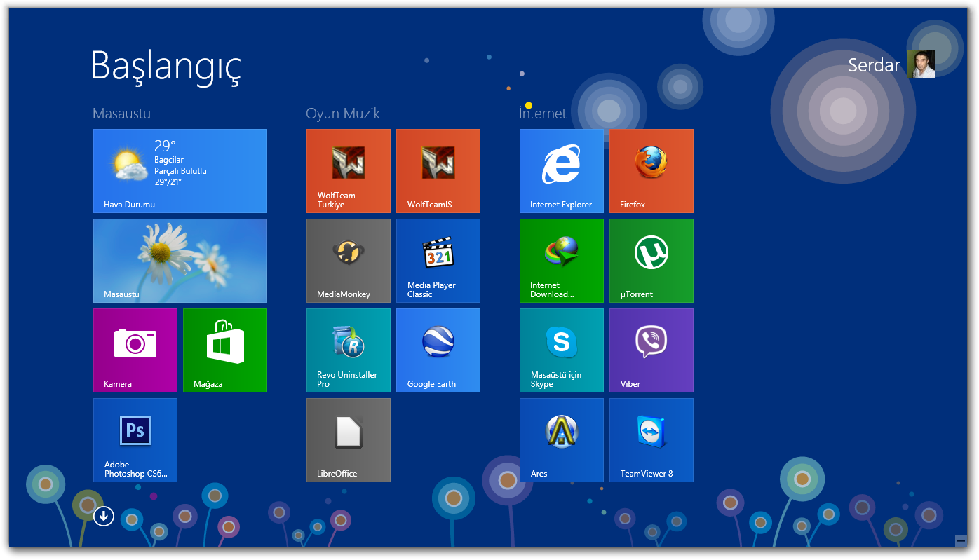Select the Oyun Müzik group header
Viewport: 979px width, 560px height.
(x=343, y=113)
